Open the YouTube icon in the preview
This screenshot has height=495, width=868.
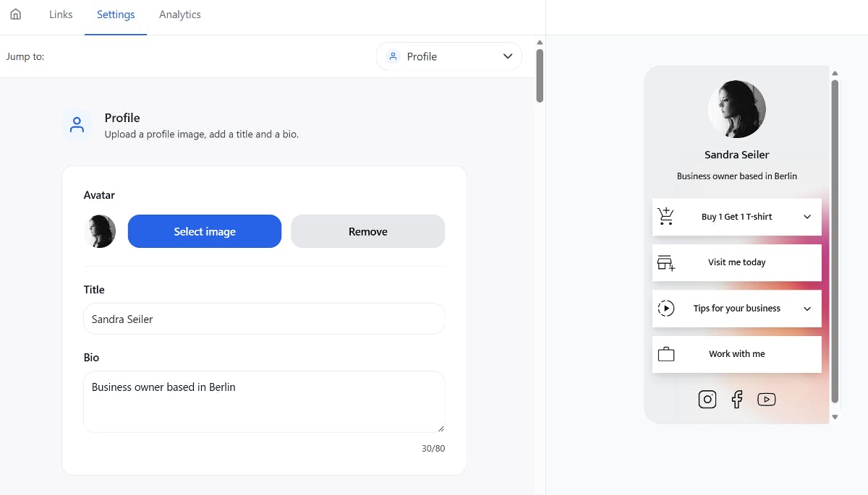767,398
